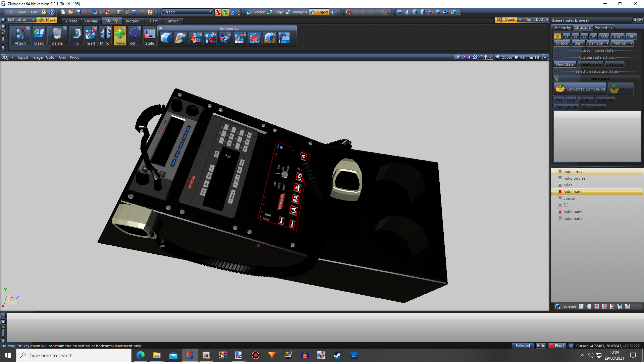
Task: Open the viewport Color menu
Action: [51, 57]
